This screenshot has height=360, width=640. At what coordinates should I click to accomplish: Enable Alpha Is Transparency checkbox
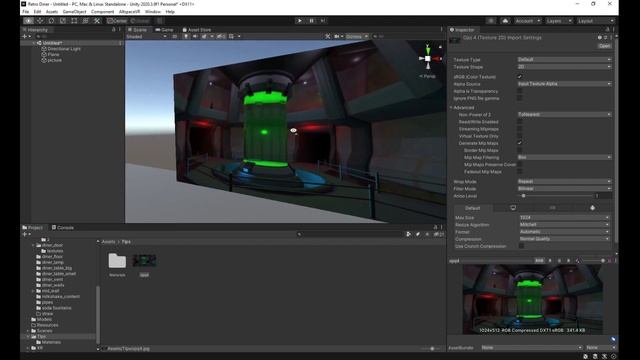pyautogui.click(x=520, y=91)
